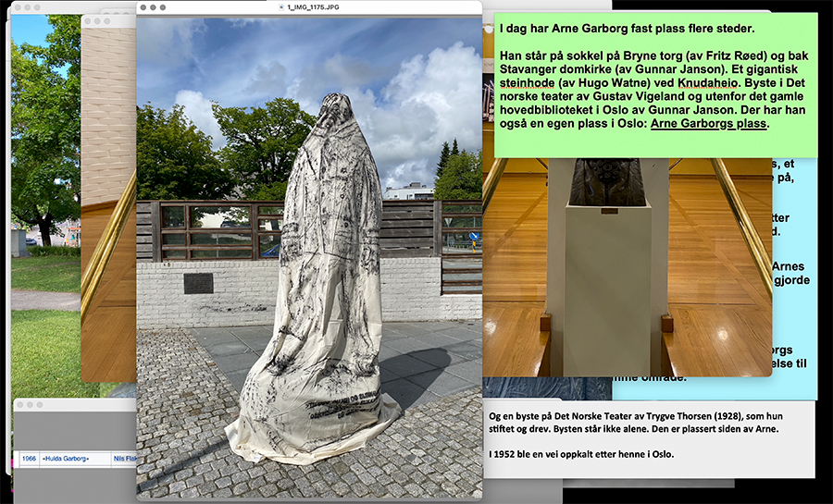Click the title text 1_IMG_1175.JPG
The width and height of the screenshot is (833, 504).
click(314, 6)
